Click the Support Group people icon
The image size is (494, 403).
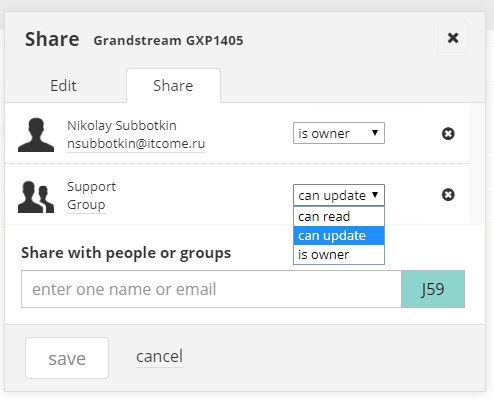point(36,197)
